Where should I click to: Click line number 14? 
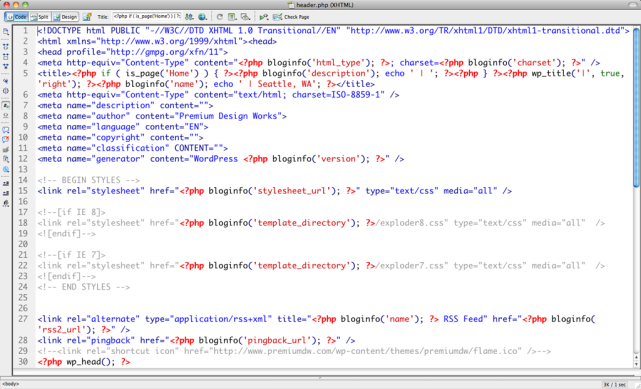pyautogui.click(x=23, y=180)
